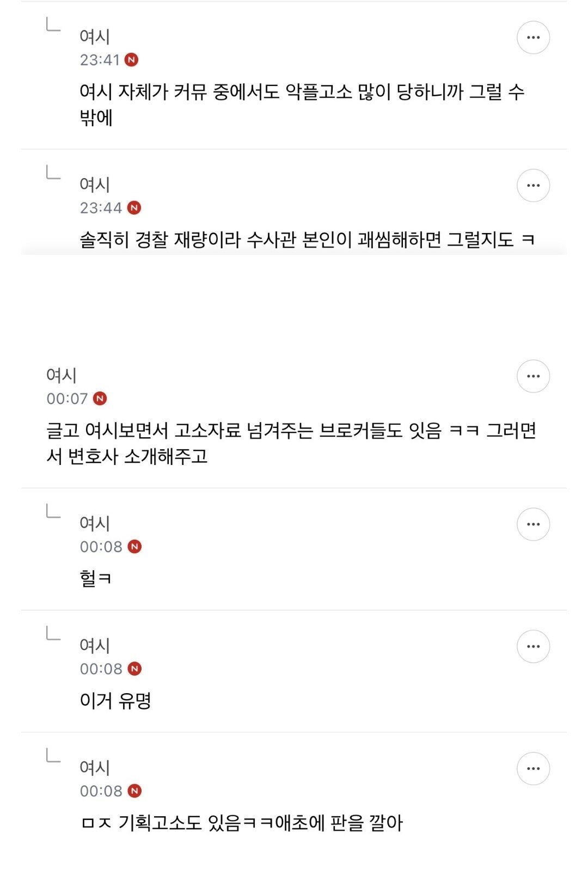Select the reply text 이거 유명
The image size is (588, 881).
tap(115, 700)
